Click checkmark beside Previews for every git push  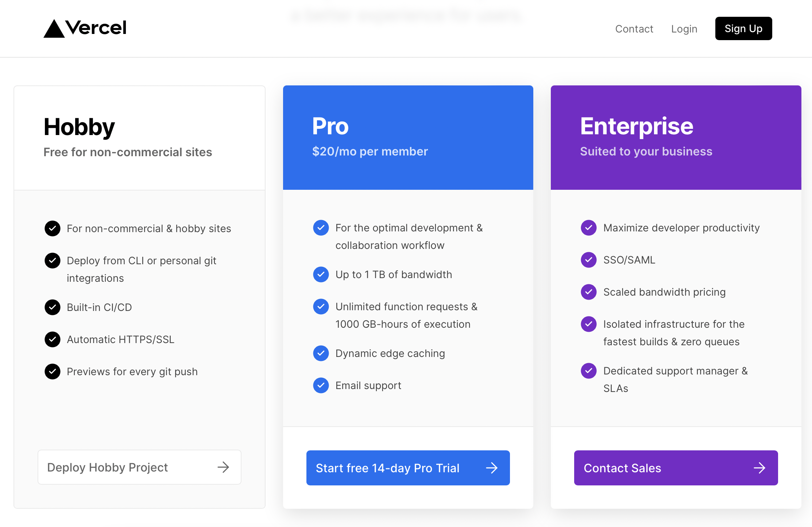(x=53, y=372)
